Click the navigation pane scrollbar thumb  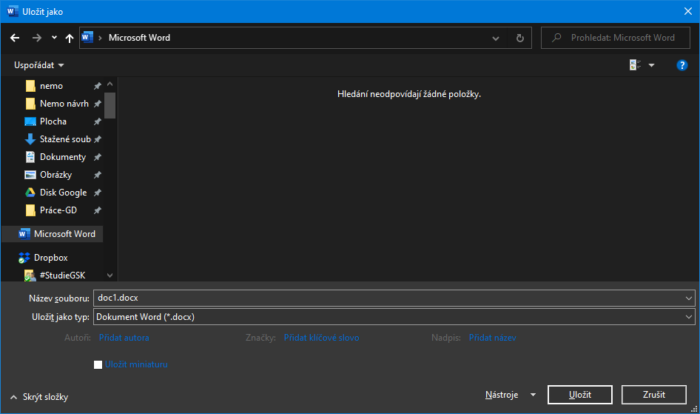(x=110, y=105)
